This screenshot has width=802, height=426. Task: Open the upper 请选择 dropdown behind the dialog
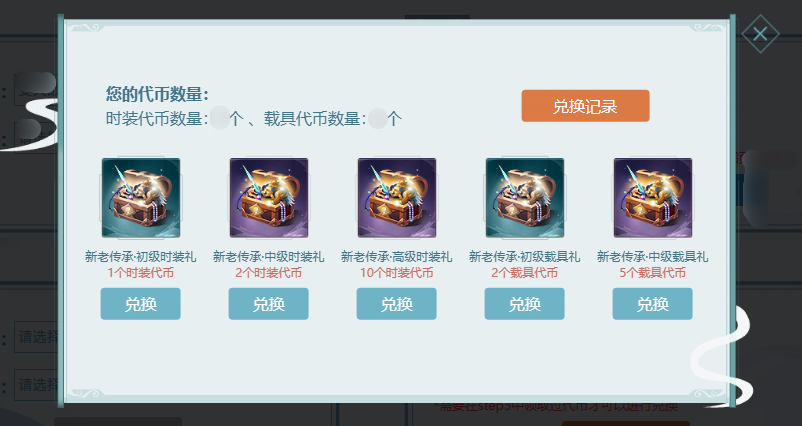[x=36, y=337]
